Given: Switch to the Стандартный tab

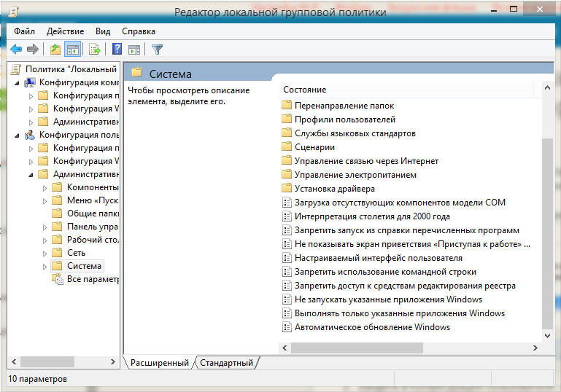Looking at the screenshot, I should tap(227, 363).
